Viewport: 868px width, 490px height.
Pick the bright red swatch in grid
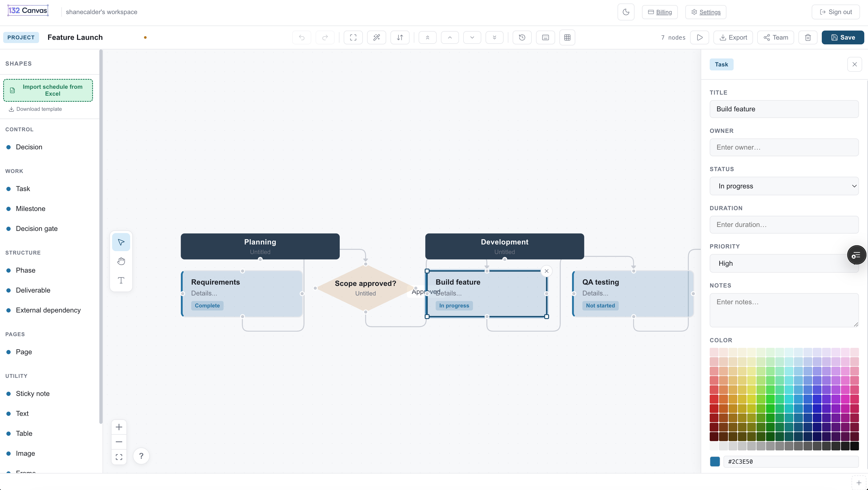714,399
